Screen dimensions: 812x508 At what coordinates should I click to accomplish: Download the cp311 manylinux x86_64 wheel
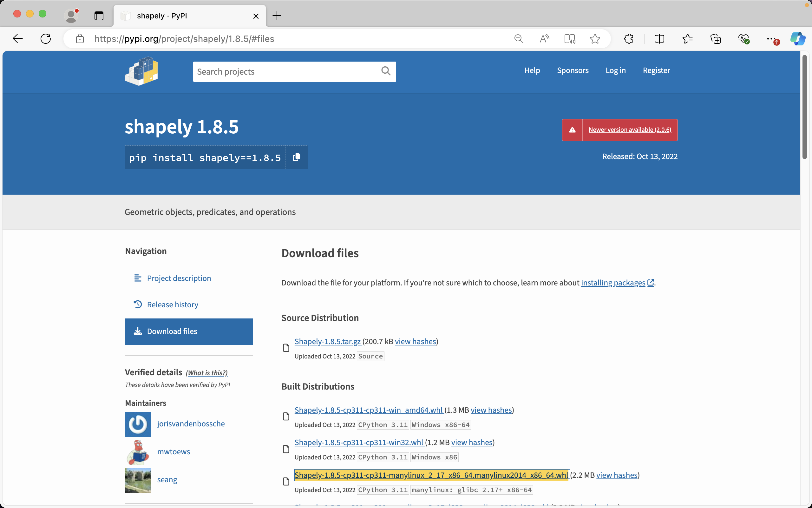click(x=432, y=475)
